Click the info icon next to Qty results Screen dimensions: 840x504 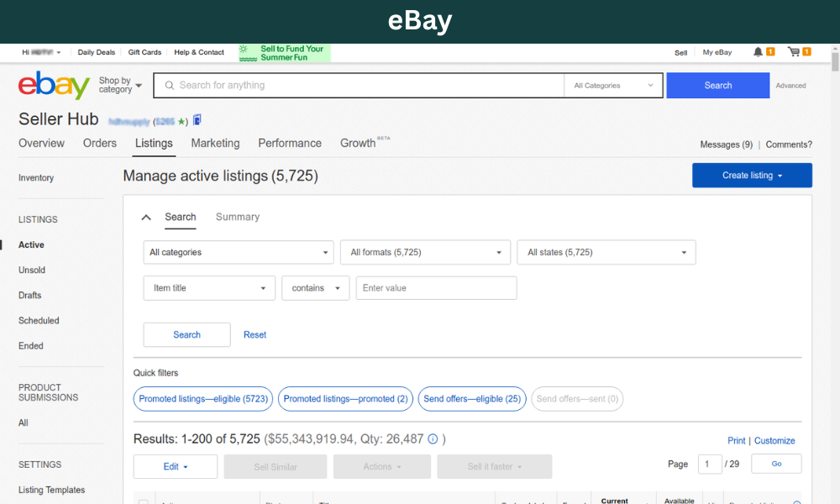click(x=433, y=439)
